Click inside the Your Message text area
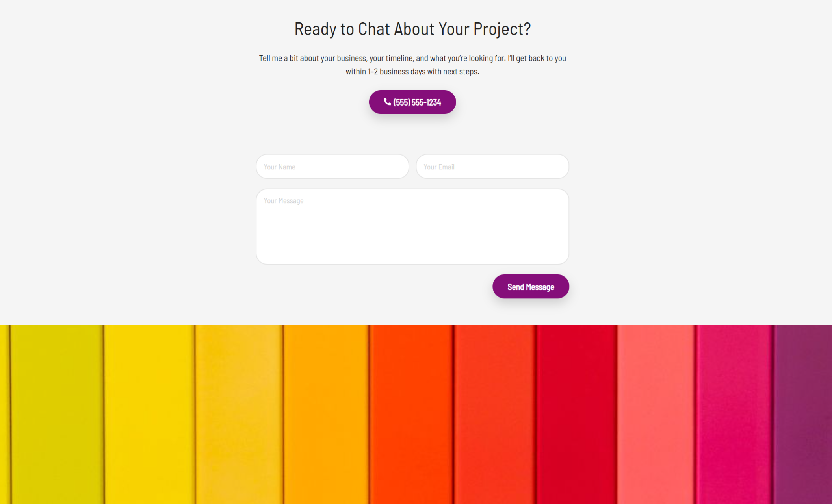 412,226
